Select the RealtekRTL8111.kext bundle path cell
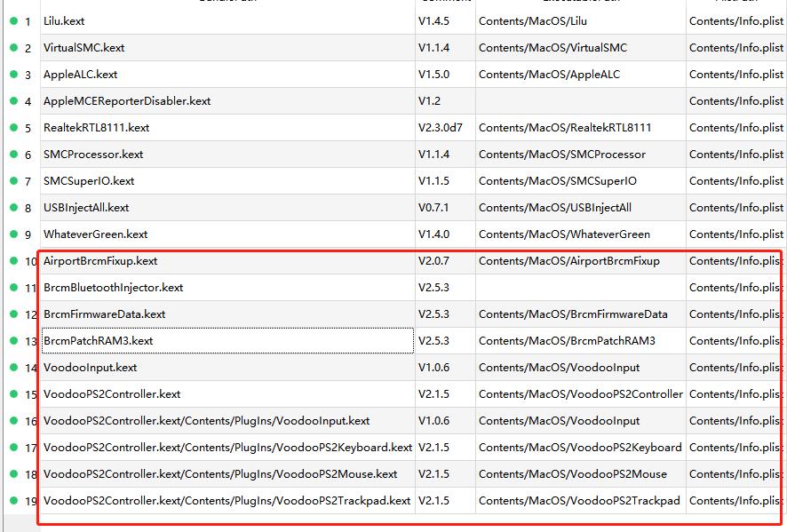Screen dimensions: 787x532 [227, 128]
